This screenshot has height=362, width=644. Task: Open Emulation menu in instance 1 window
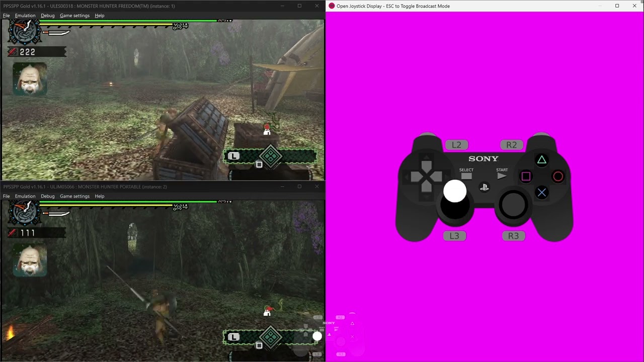click(25, 16)
